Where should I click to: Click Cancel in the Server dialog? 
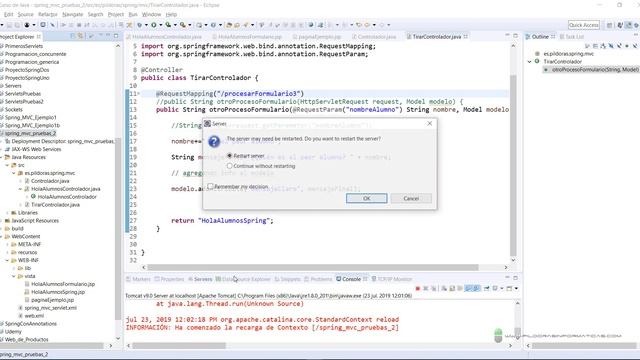[411, 198]
